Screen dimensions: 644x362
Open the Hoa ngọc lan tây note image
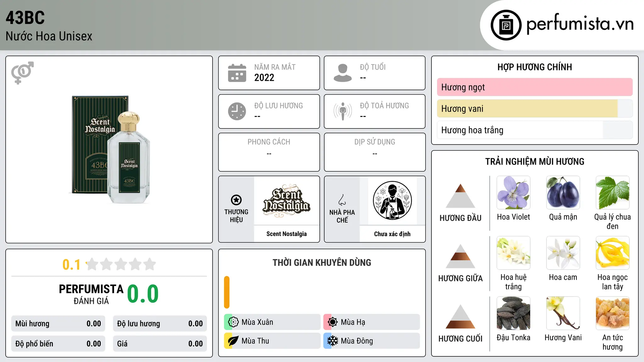[x=613, y=253]
